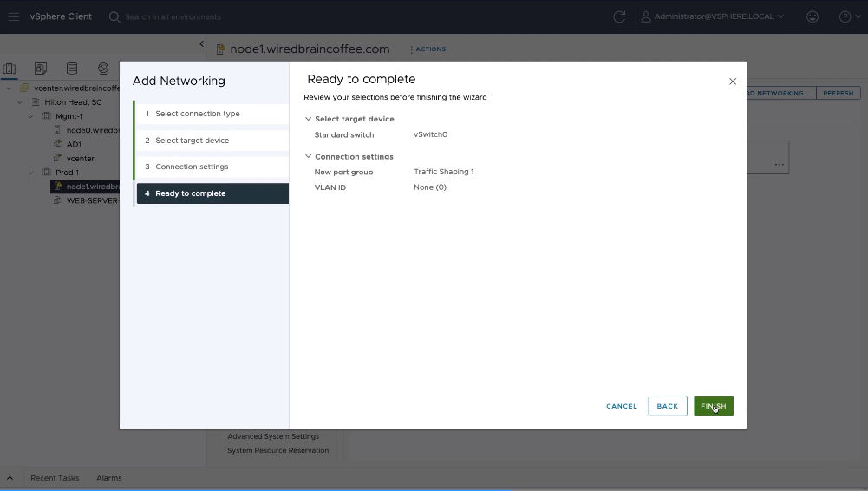Switch to VMs and Templates view
The image size is (868, 491).
click(41, 69)
